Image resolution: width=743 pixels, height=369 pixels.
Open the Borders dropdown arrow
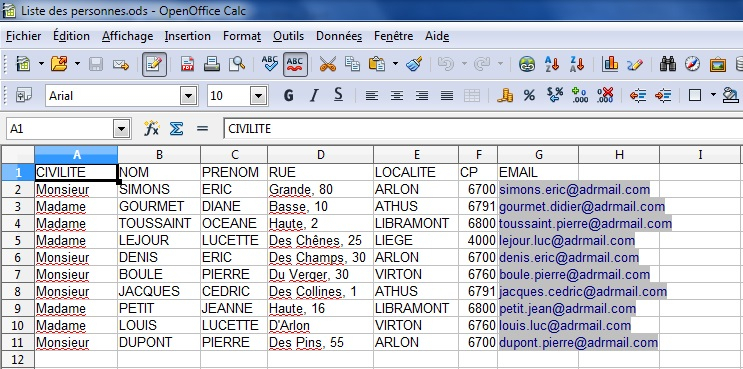pyautogui.click(x=713, y=96)
